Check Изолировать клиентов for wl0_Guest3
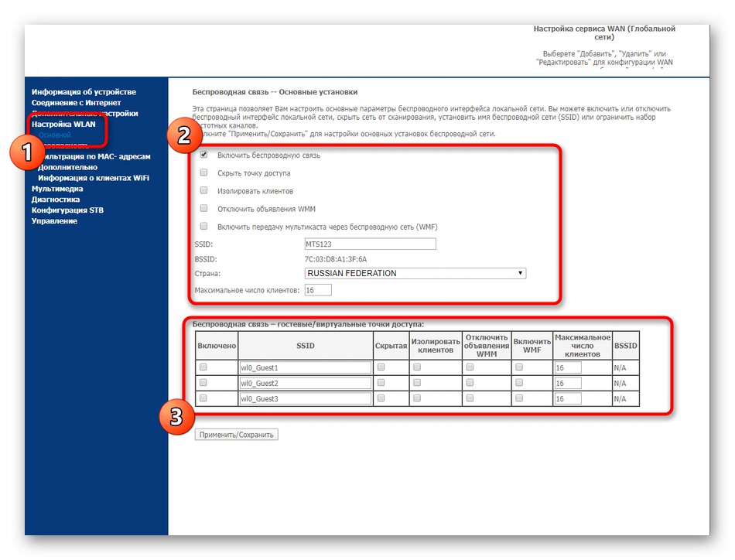 coord(417,398)
